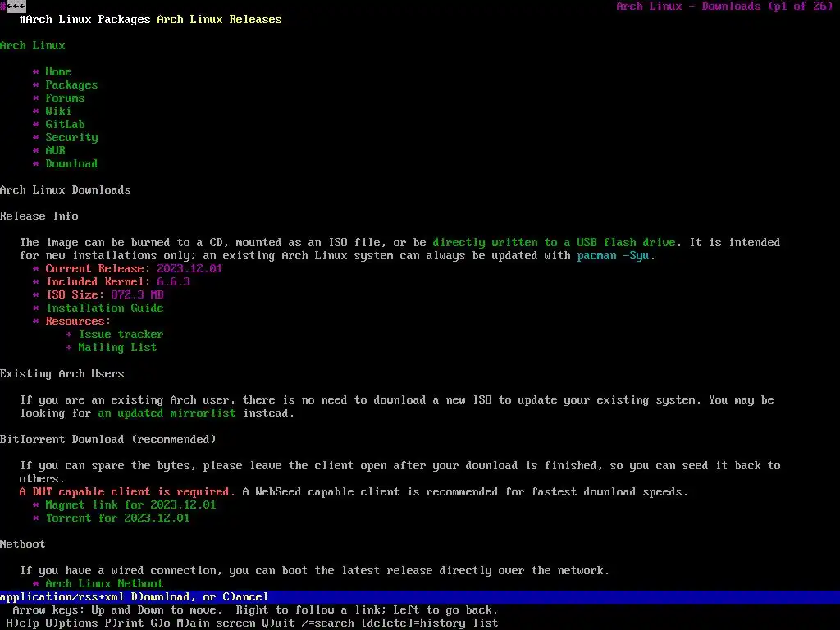The width and height of the screenshot is (840, 630).
Task: Click /=search in the bottom command line
Action: (327, 623)
